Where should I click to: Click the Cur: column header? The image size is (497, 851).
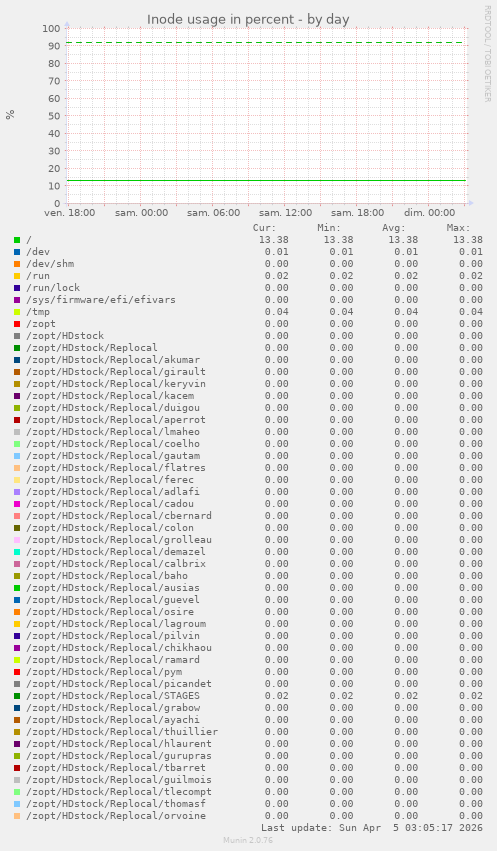(265, 228)
